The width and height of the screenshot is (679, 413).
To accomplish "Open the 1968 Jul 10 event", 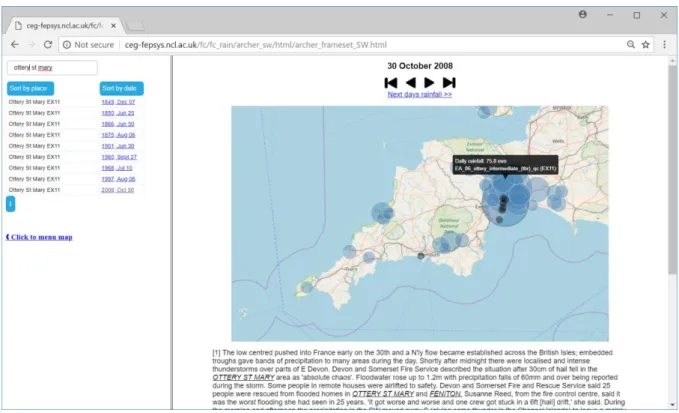I will coord(117,168).
